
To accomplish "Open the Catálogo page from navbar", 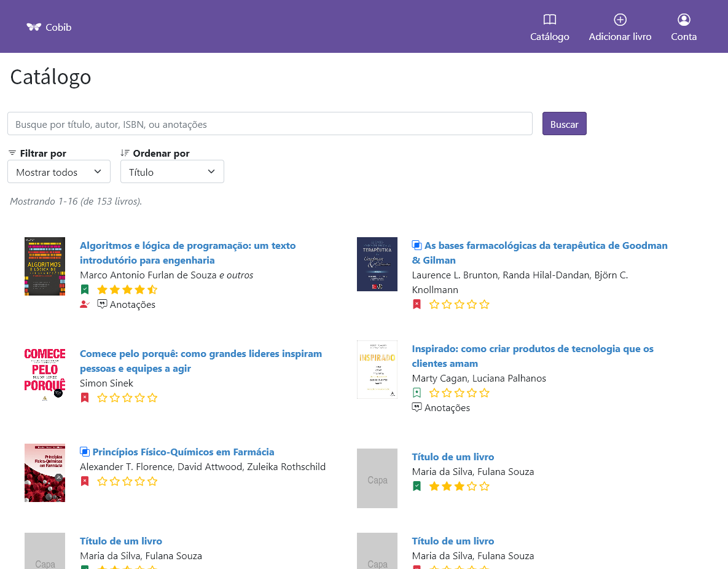I will tap(549, 28).
